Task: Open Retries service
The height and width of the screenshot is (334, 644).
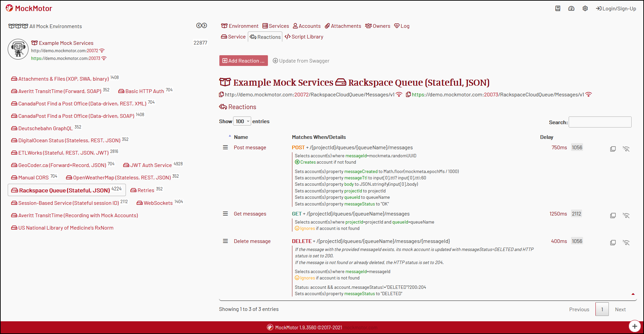Action: pyautogui.click(x=142, y=190)
